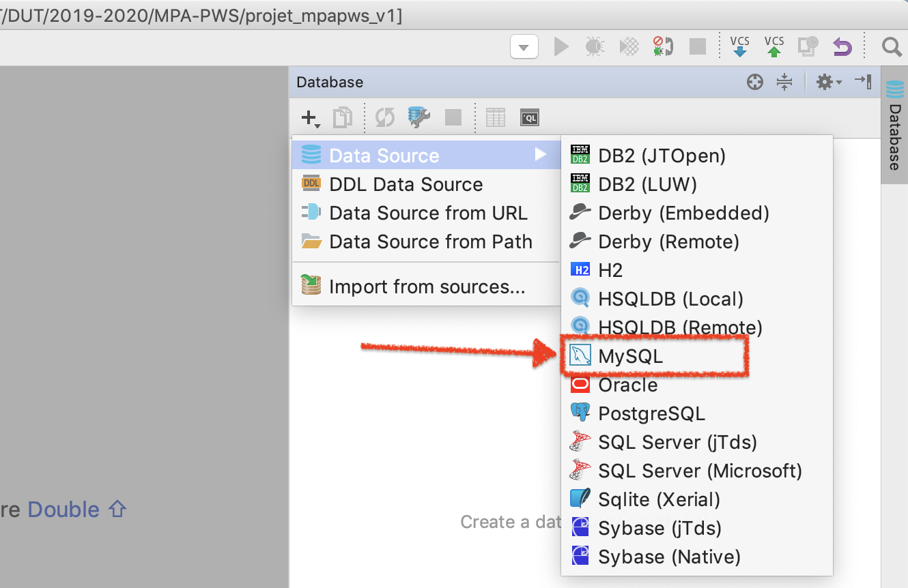908x588 pixels.
Task: Open the SQL console icon
Action: pos(530,118)
